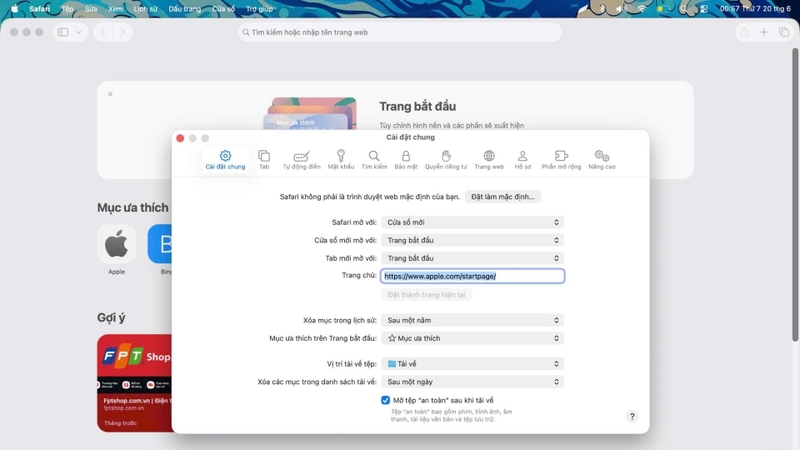Open Trang web websites settings

click(489, 160)
